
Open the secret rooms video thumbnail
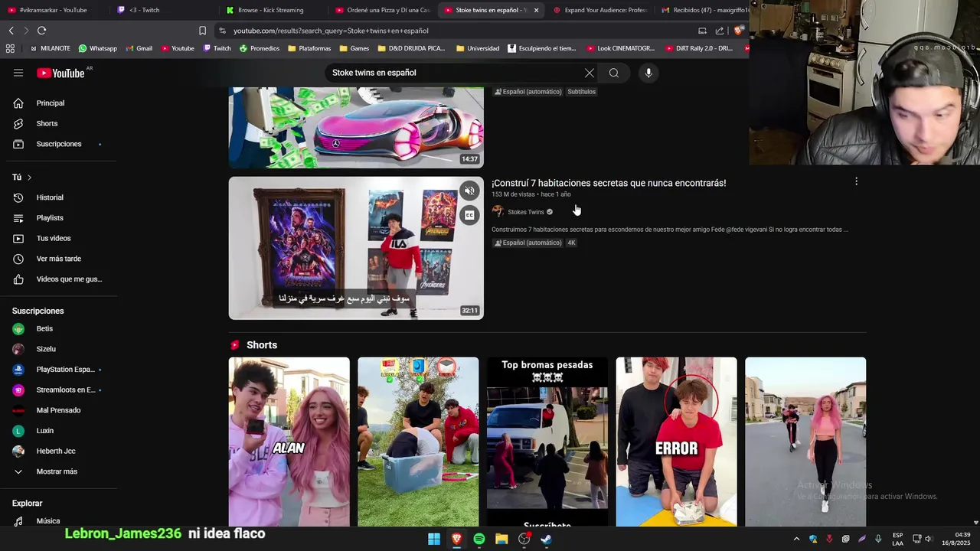(x=356, y=248)
